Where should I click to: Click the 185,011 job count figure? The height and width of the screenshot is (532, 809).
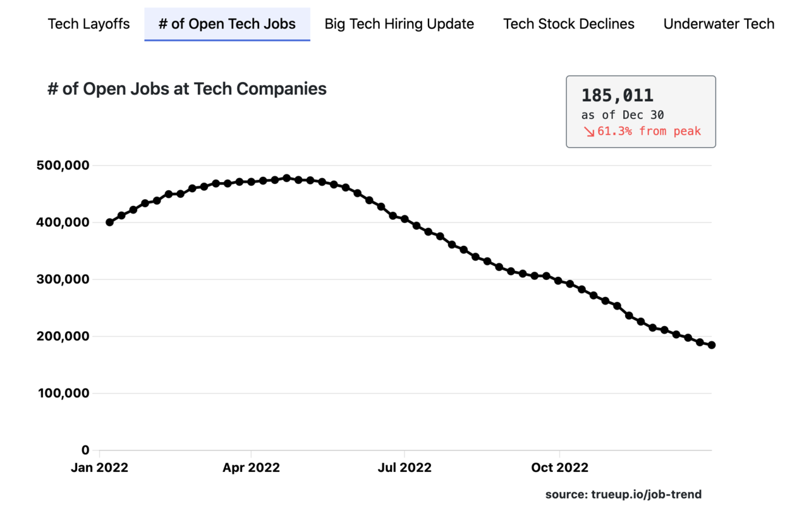[x=617, y=95]
